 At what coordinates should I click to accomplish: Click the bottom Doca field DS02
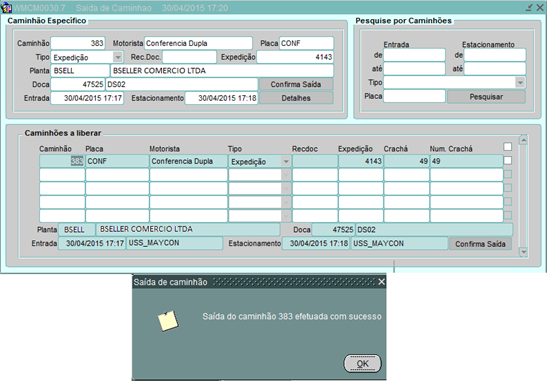coord(434,230)
